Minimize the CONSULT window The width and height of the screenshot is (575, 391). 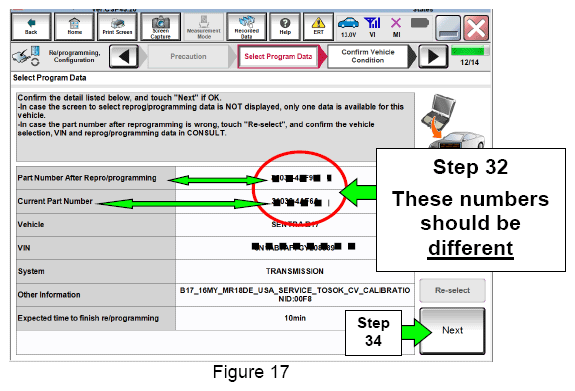[x=448, y=28]
